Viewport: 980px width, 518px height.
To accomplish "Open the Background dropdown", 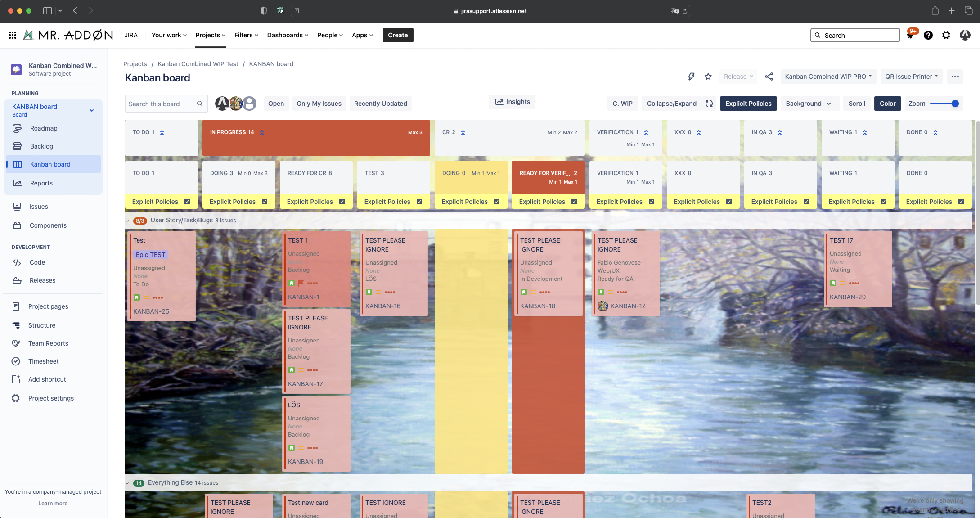I will [808, 104].
